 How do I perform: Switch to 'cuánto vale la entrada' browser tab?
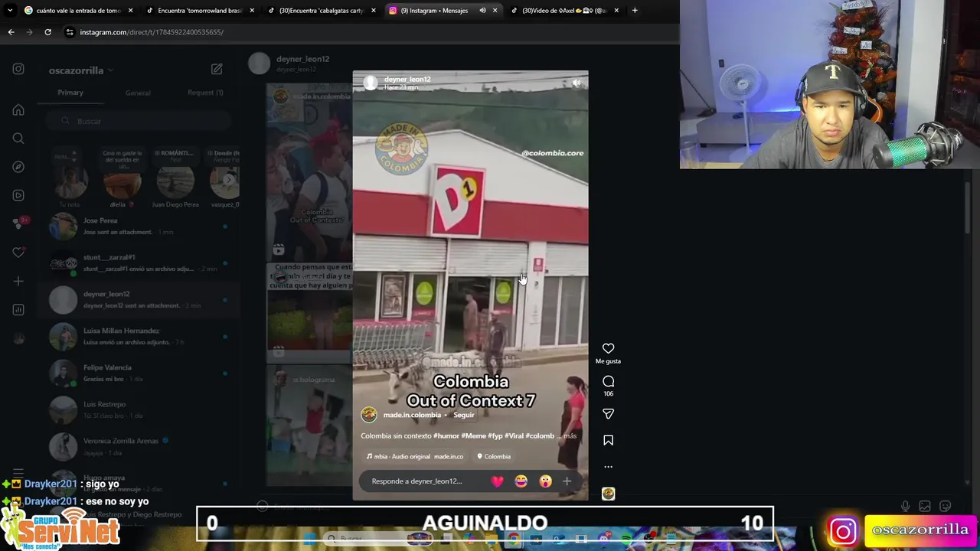pos(78,11)
